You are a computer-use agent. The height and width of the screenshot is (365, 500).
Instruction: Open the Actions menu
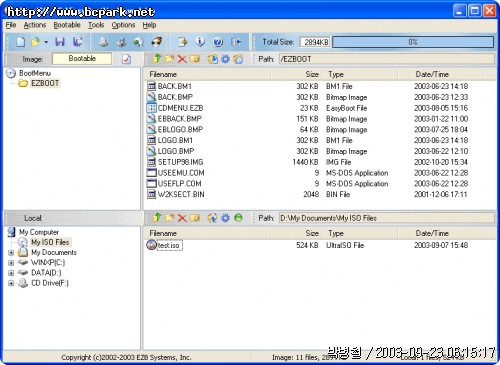(x=35, y=25)
